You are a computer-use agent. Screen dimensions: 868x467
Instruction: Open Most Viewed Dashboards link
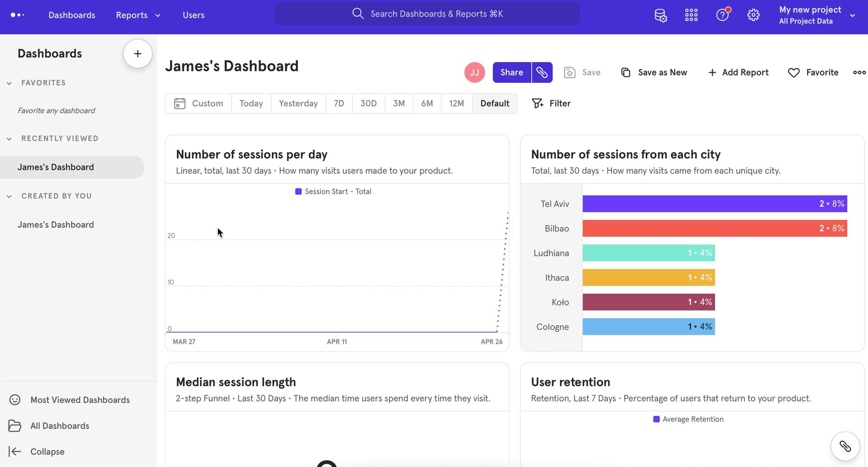click(80, 400)
